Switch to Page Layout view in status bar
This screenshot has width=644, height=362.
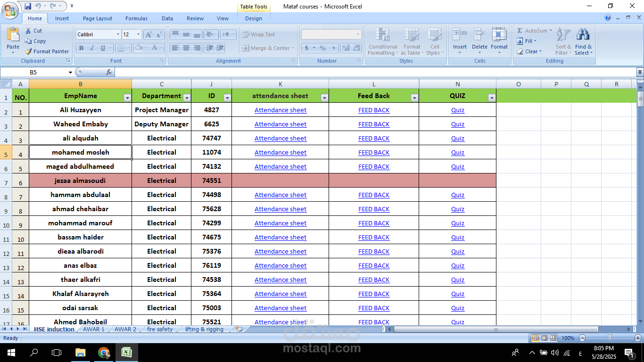click(544, 338)
